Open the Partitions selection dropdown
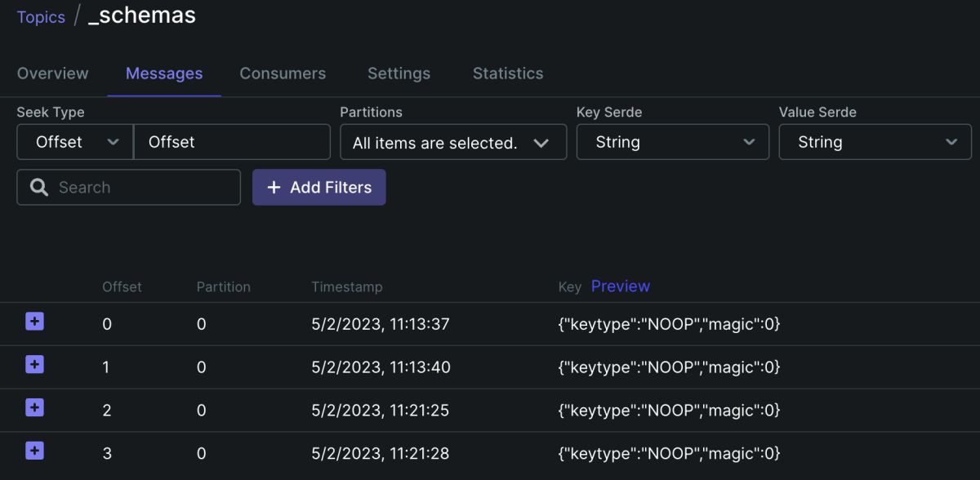The height and width of the screenshot is (480, 980). click(452, 142)
